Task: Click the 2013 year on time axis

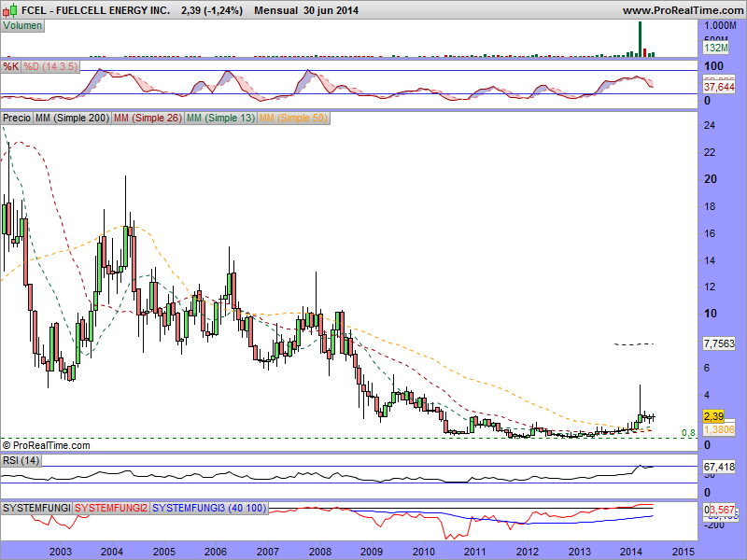Action: [580, 552]
